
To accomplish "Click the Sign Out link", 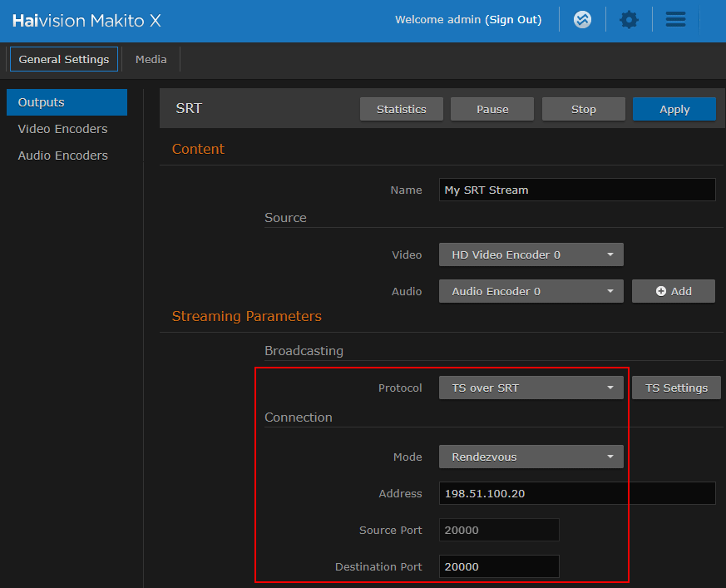I will point(513,20).
